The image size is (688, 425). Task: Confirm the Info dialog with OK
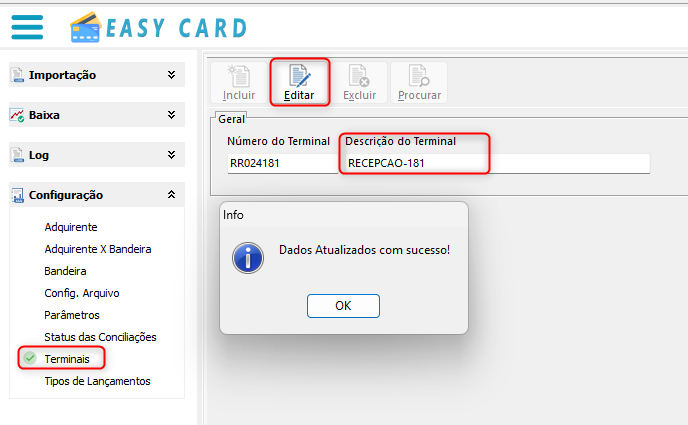343,306
